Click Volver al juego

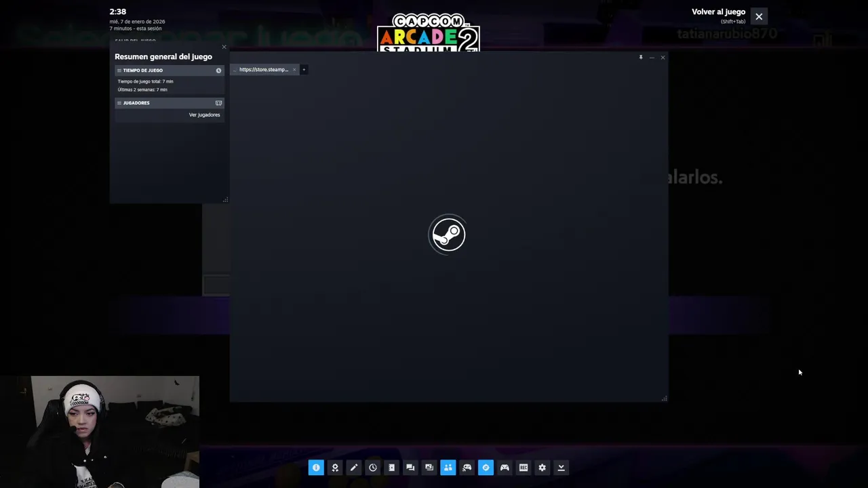(718, 12)
